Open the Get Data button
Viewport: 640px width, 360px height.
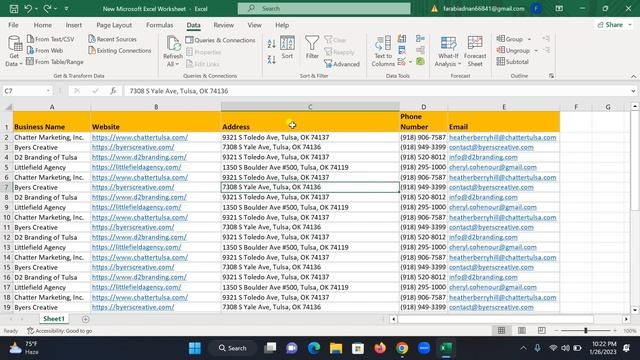click(14, 51)
